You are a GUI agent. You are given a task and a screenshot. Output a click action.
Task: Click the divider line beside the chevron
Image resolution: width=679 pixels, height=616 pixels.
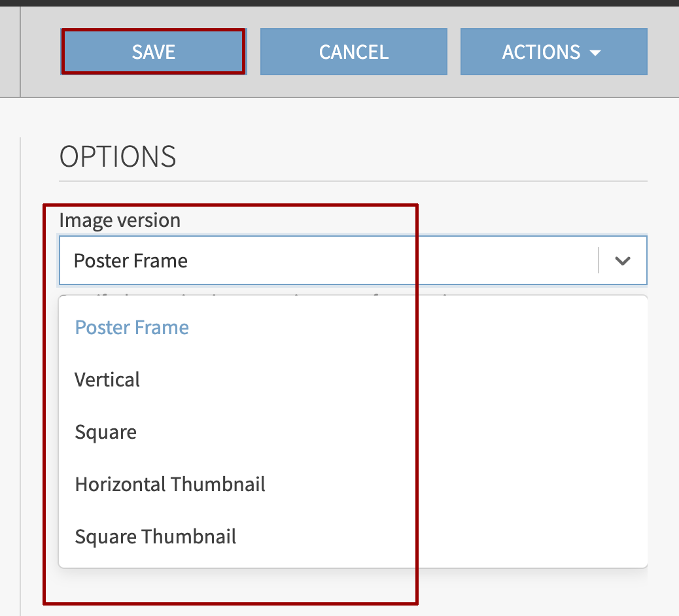click(599, 260)
